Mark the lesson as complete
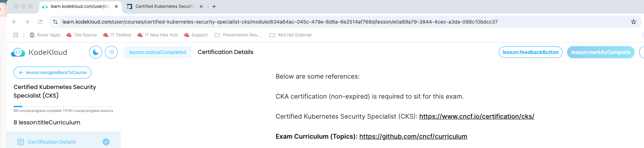The image size is (644, 148). click(600, 52)
